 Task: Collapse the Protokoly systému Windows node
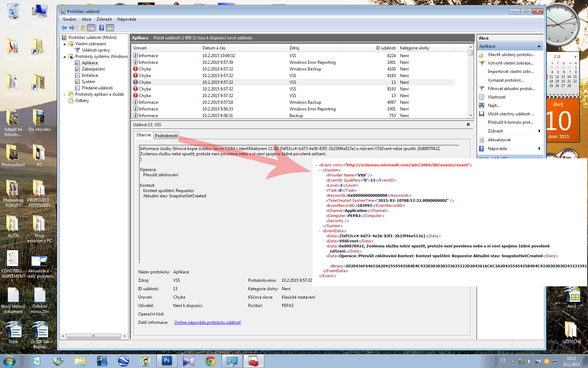64,57
